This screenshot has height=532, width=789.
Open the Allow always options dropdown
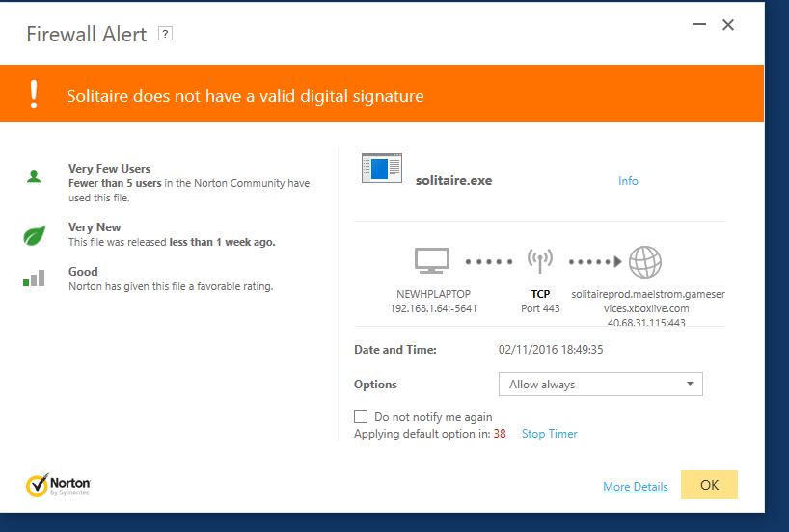click(x=600, y=385)
